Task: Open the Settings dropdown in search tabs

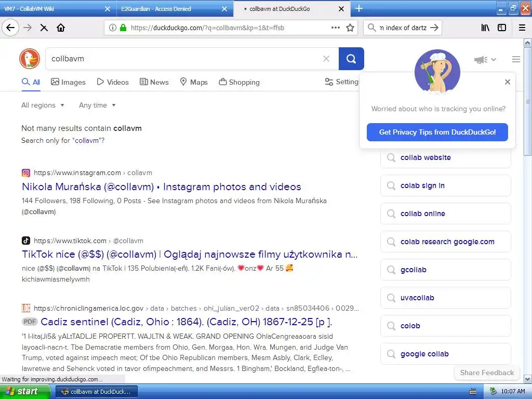Action: click(341, 82)
